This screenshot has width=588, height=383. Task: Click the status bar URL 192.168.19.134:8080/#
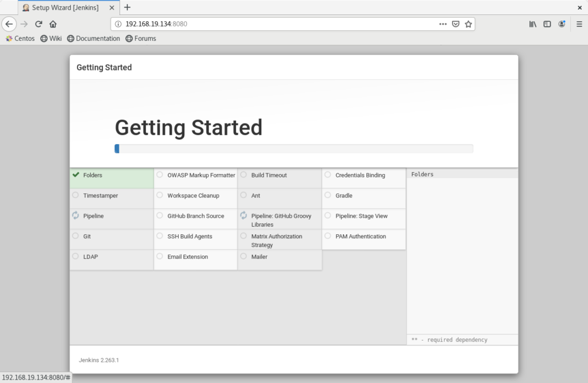tap(36, 377)
